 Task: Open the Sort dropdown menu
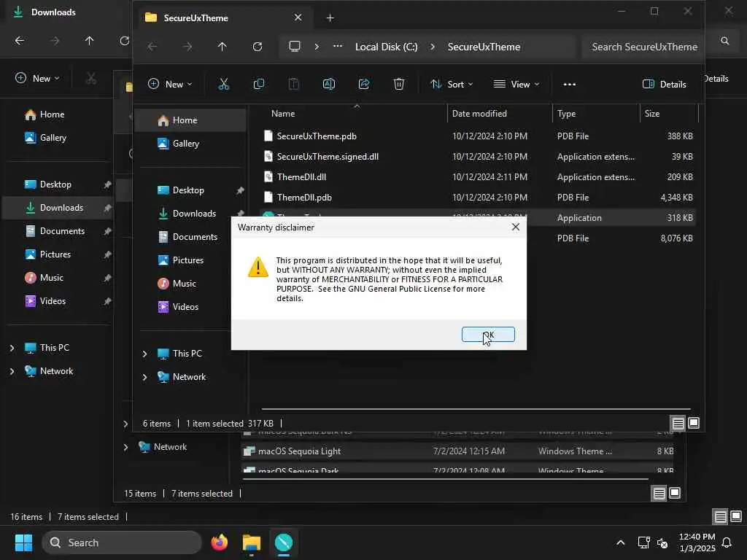(x=452, y=85)
